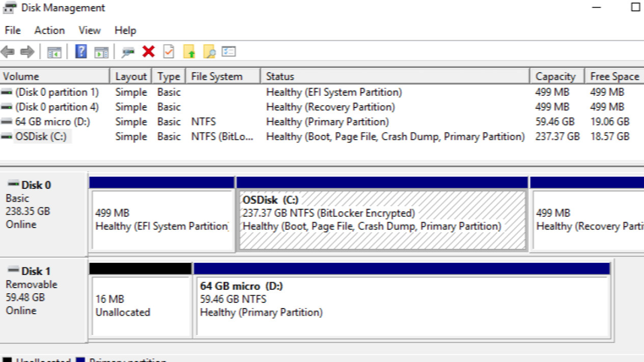Sort by the Volume column header
Image resolution: width=644 pixels, height=362 pixels.
[55, 76]
